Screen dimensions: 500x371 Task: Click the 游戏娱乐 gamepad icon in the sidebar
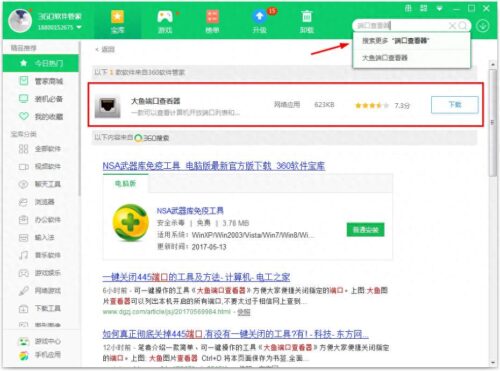(x=23, y=273)
